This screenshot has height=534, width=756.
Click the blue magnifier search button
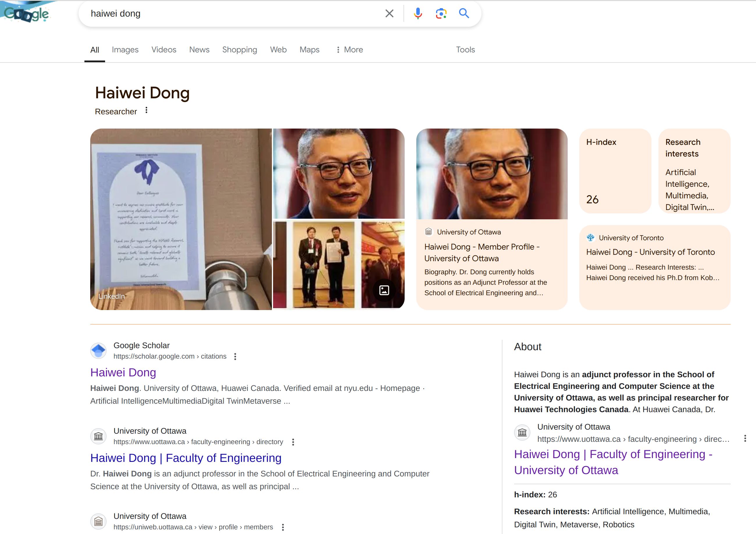(x=464, y=13)
